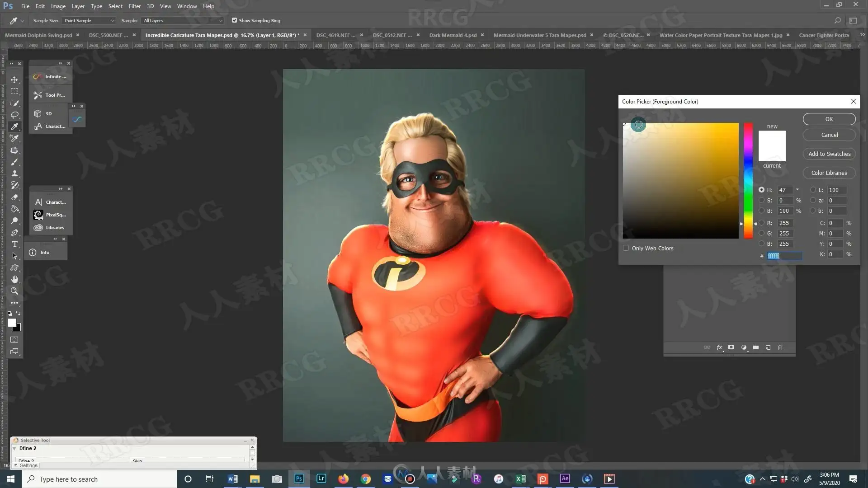
Task: Select the Rectangular Marquee tool
Action: pos(14,91)
